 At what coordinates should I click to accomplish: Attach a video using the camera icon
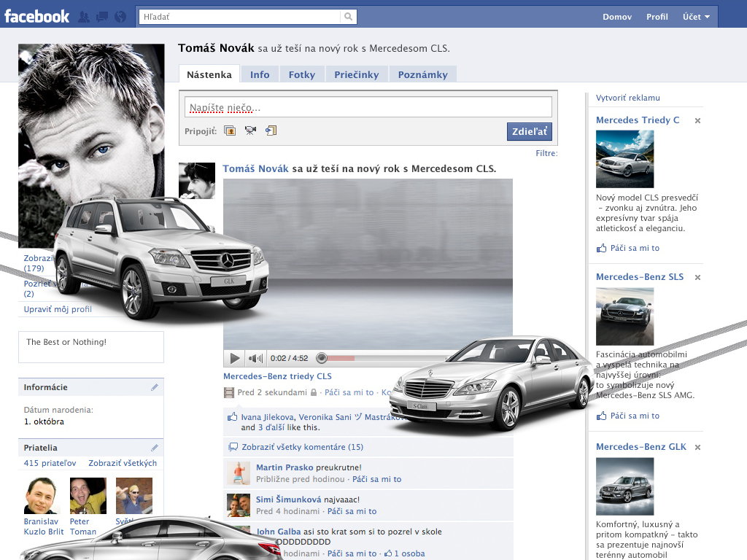click(250, 130)
